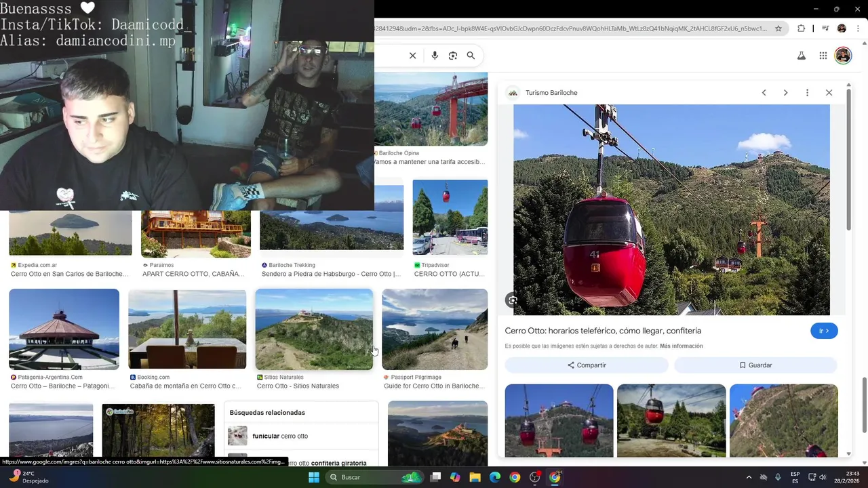The image size is (868, 488).
Task: Open Booking.com cabaña de montaña image
Action: tap(187, 329)
